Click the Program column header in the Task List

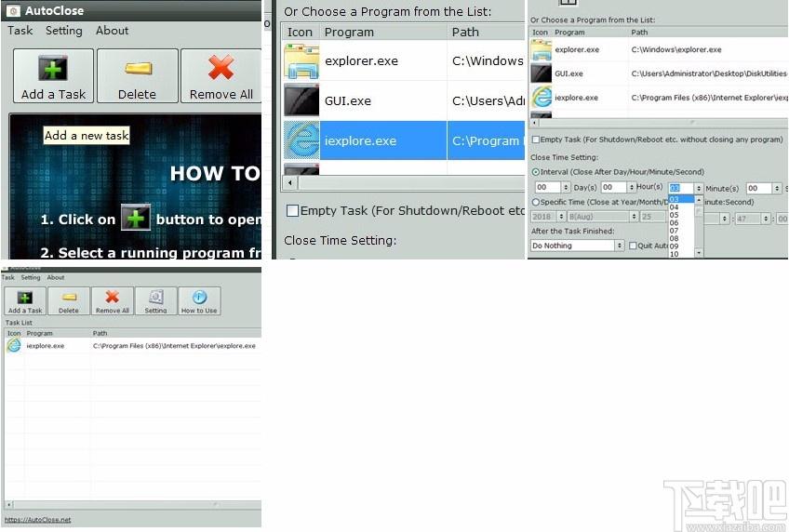click(x=58, y=333)
